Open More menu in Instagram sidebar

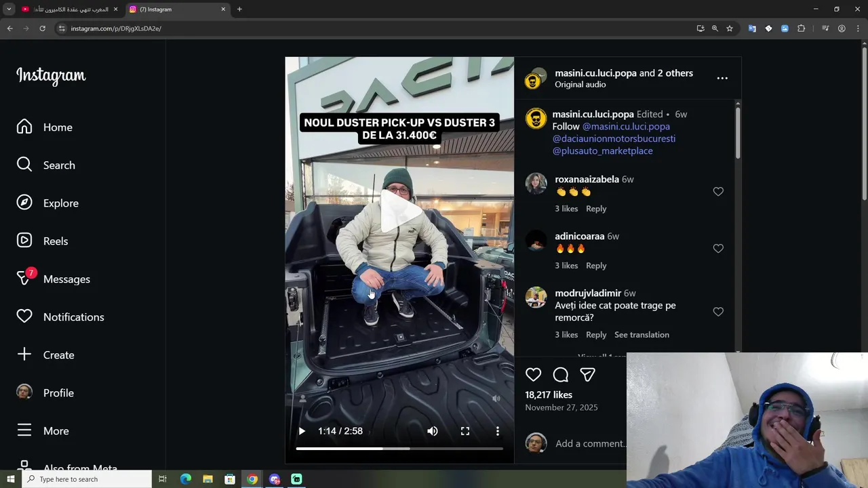click(x=43, y=431)
